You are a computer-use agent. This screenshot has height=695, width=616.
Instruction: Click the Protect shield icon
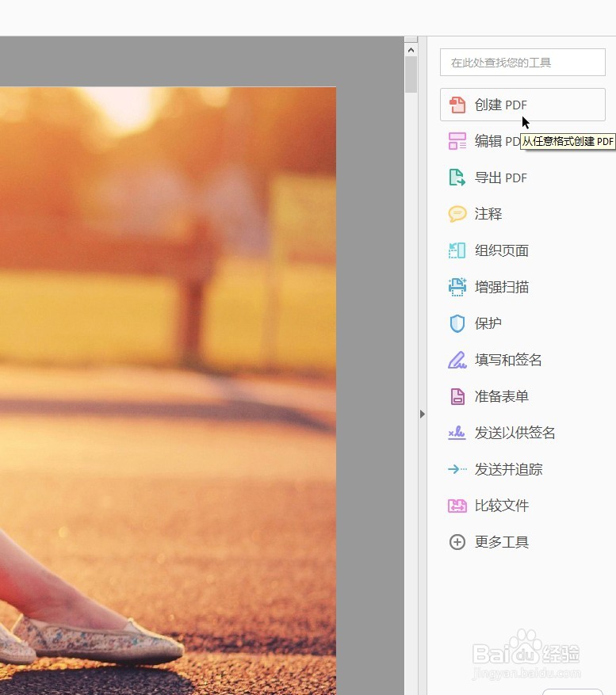[457, 323]
